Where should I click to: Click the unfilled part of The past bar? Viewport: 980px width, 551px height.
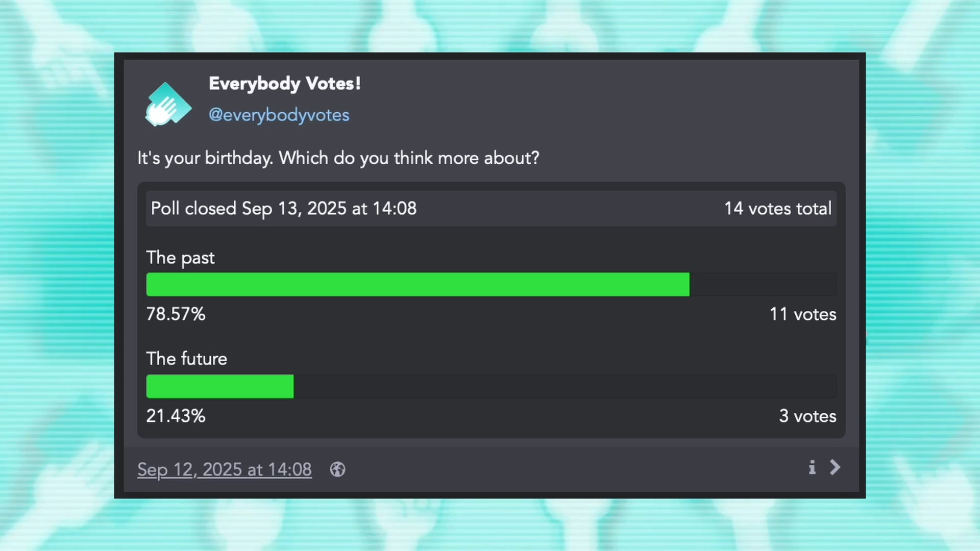point(763,284)
